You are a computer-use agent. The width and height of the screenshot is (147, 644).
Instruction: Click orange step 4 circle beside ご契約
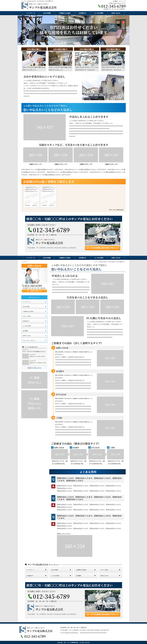tap(53, 418)
